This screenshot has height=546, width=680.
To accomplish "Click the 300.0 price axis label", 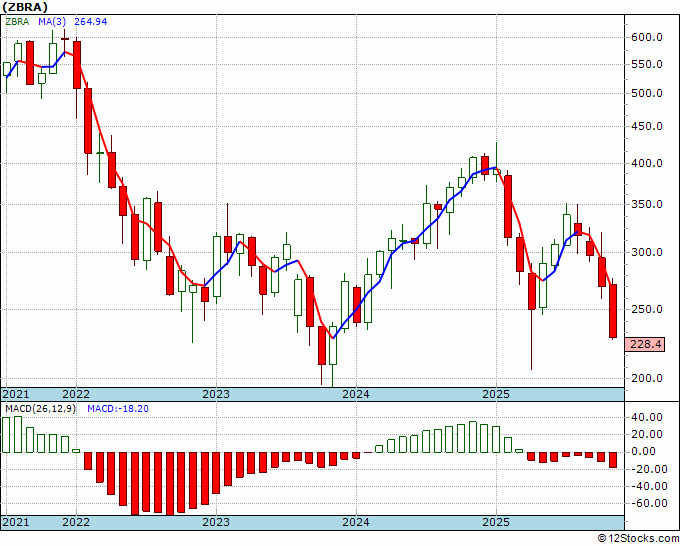I will click(646, 252).
